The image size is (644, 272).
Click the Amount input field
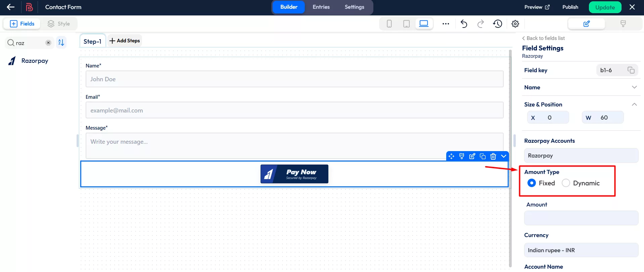(581, 218)
